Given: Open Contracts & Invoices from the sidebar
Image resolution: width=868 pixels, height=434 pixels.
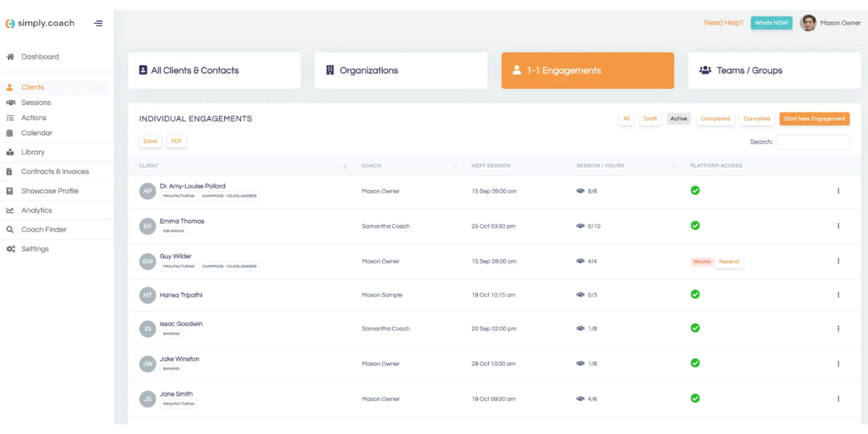Looking at the screenshot, I should [56, 171].
